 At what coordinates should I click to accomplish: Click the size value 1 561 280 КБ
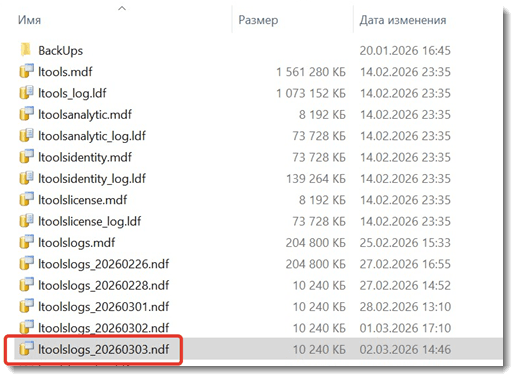coord(311,72)
